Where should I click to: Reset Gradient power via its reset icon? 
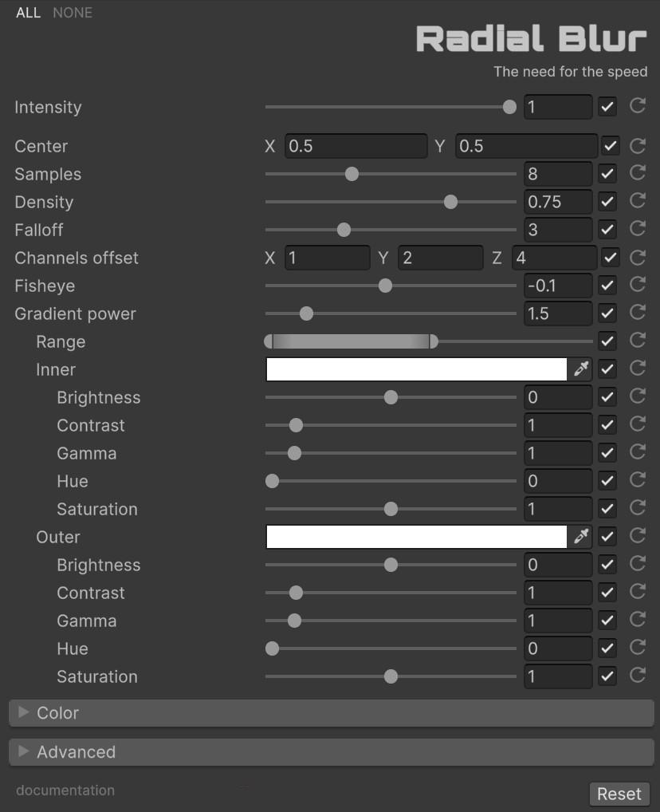pos(637,313)
